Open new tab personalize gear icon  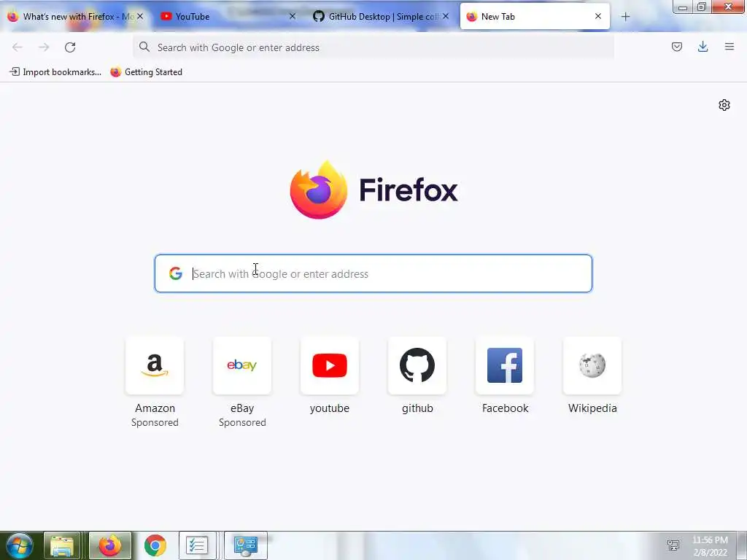(724, 105)
